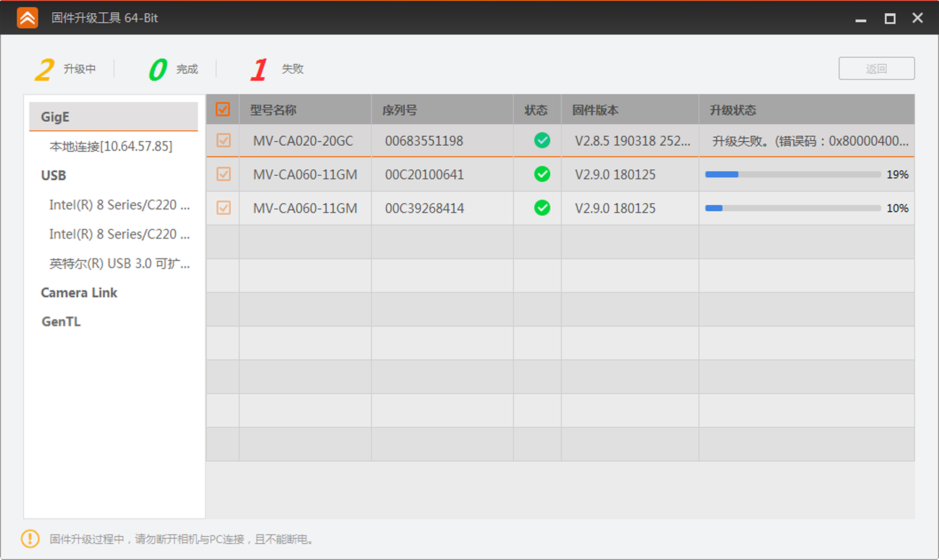Click the 返回 button
This screenshot has width=939, height=560.
pos(876,69)
